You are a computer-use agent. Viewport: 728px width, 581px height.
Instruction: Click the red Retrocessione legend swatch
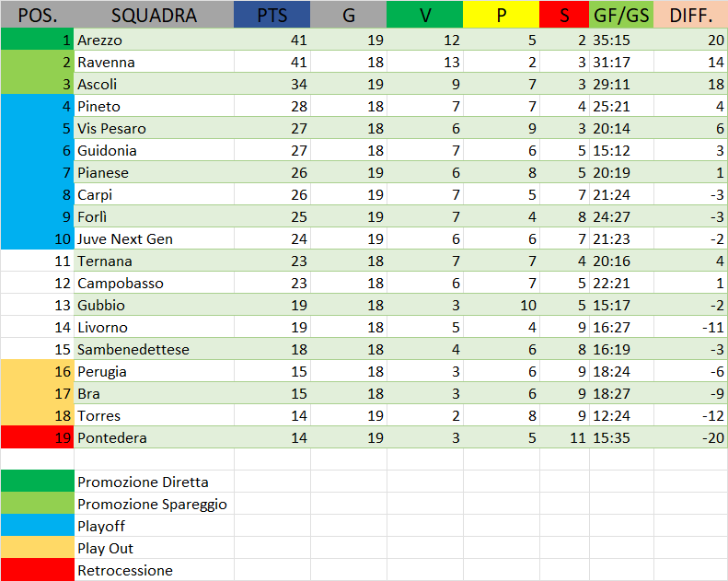[x=37, y=570]
